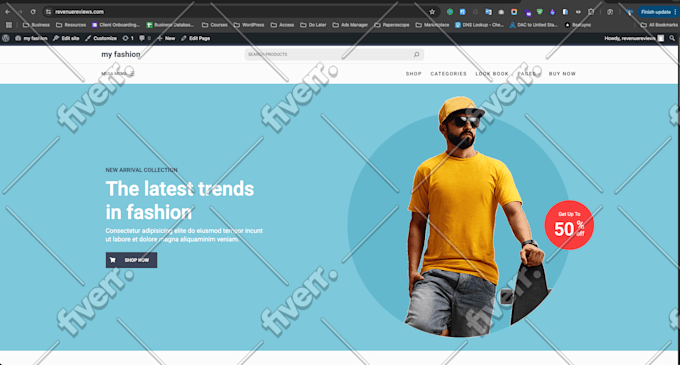Click the NEW ARRIVAL COLLECTION text
Image resolution: width=680 pixels, height=365 pixels.
(x=141, y=170)
